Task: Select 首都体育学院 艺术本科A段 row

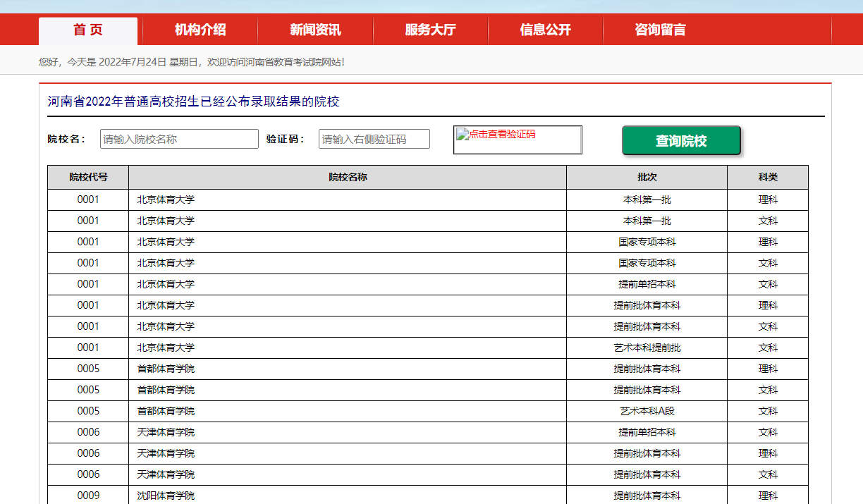Action: click(x=428, y=412)
